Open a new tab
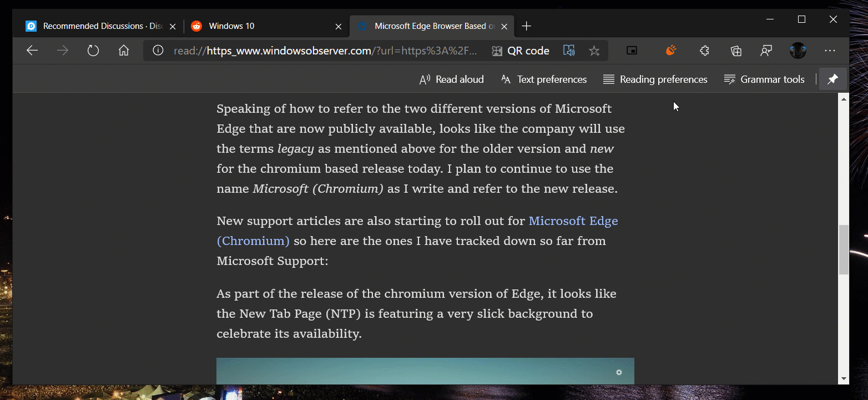Viewport: 868px width, 400px height. click(527, 26)
